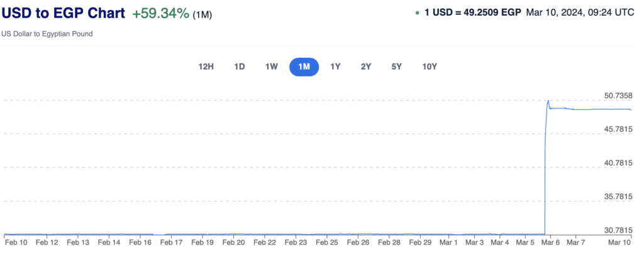
Task: Select the 2Y time range
Action: (366, 67)
